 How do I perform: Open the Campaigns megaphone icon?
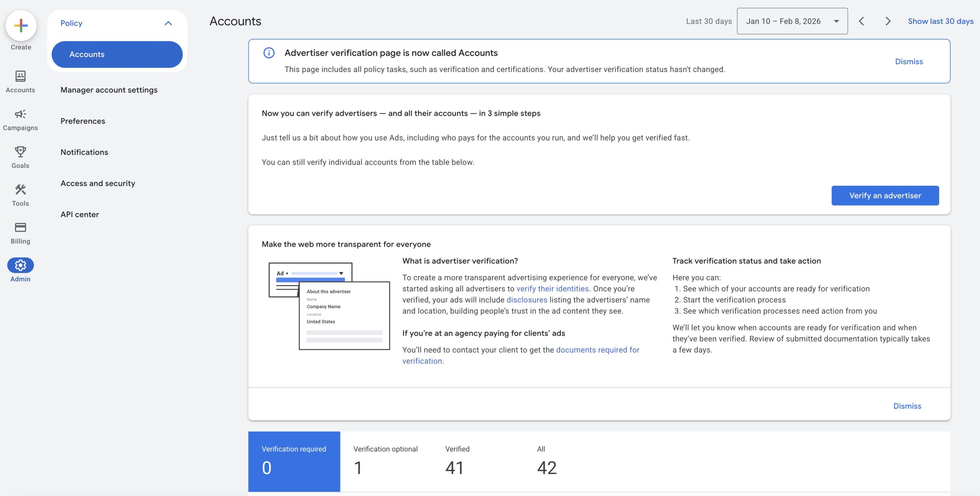(20, 114)
